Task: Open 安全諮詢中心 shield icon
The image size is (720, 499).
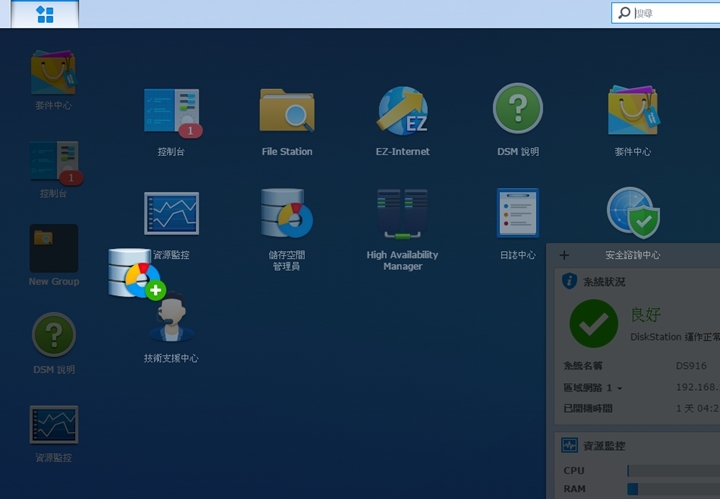Action: [632, 213]
